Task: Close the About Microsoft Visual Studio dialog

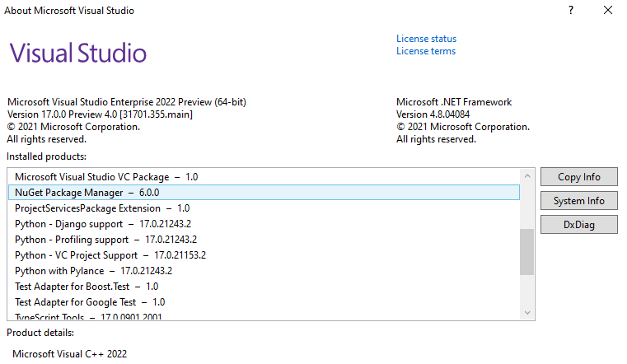Action: click(608, 11)
